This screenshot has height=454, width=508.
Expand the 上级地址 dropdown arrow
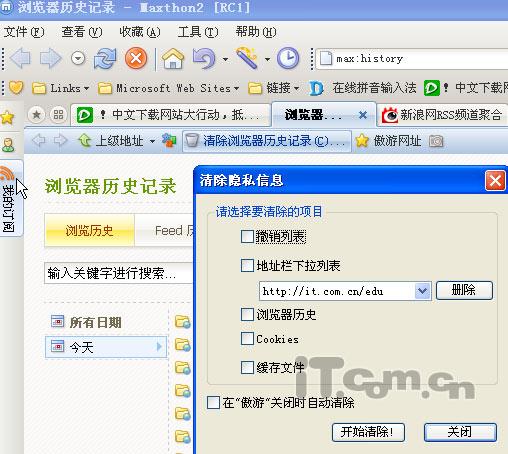pyautogui.click(x=152, y=141)
